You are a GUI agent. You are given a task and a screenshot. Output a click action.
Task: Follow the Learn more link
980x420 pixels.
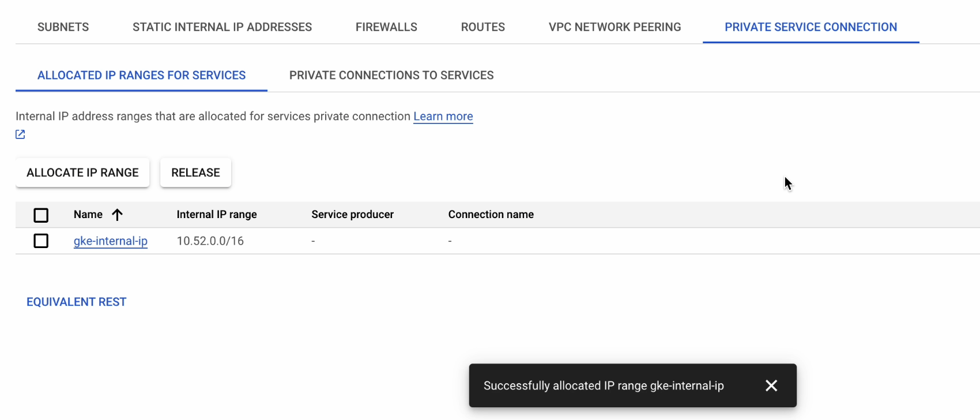(443, 117)
